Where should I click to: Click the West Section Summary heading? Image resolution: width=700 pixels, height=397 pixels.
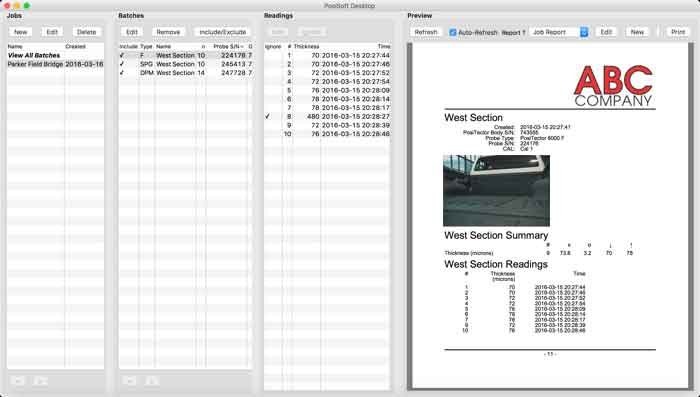[496, 235]
